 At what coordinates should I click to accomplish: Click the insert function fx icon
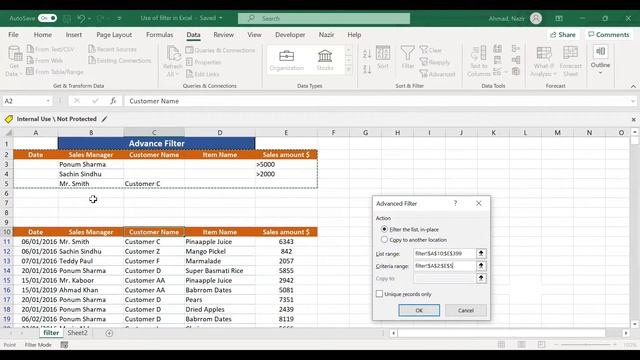(x=113, y=101)
